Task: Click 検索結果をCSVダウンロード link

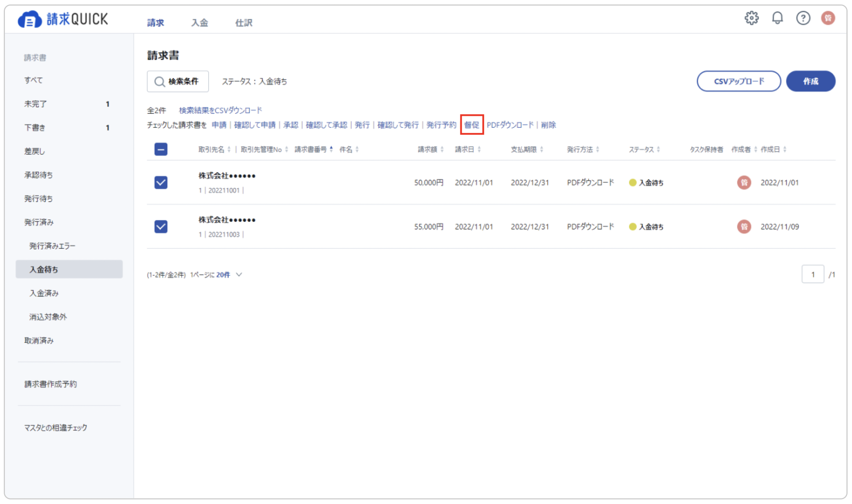Action: point(220,110)
